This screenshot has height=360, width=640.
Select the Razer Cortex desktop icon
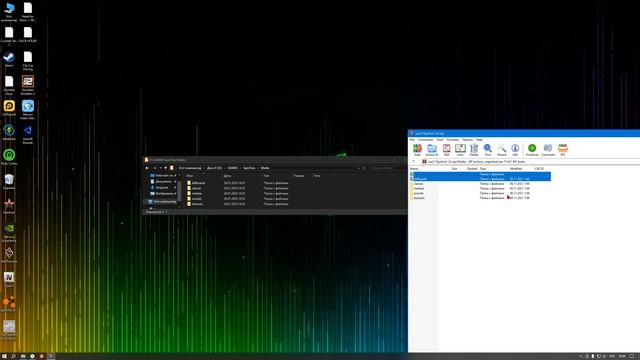coord(9,157)
